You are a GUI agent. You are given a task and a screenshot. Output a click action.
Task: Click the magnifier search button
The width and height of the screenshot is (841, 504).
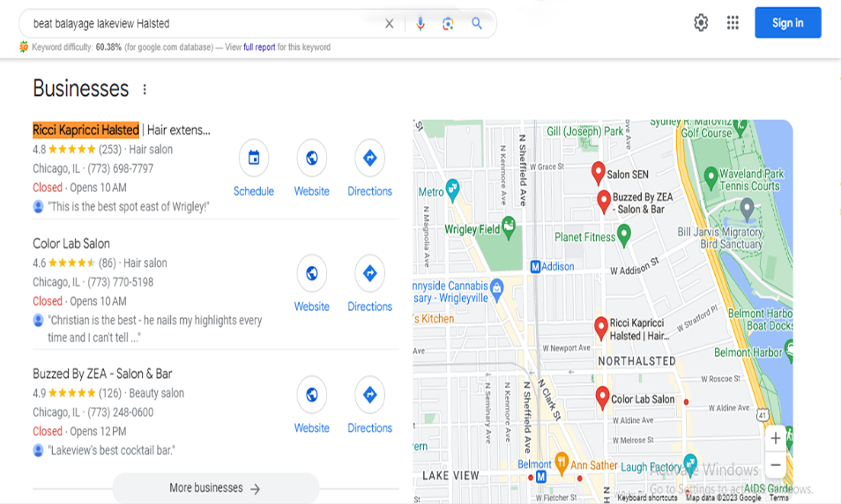coord(477,24)
